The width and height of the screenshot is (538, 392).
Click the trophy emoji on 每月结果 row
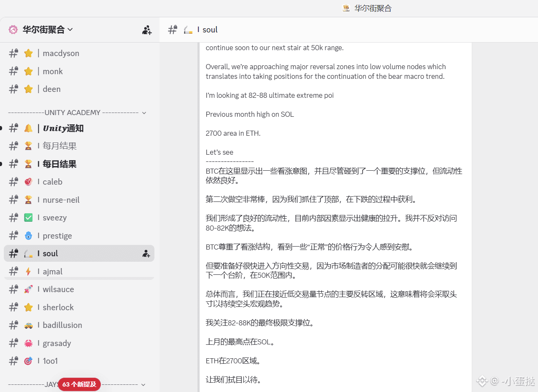(x=28, y=146)
